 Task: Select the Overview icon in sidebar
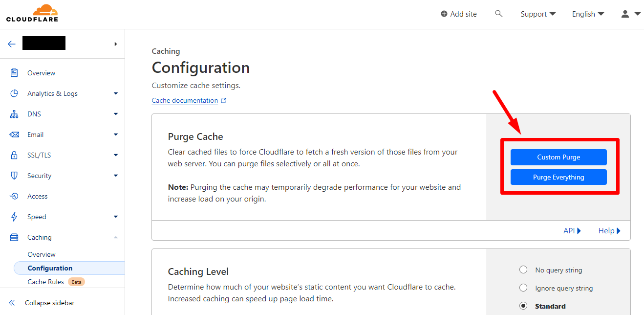tap(14, 72)
